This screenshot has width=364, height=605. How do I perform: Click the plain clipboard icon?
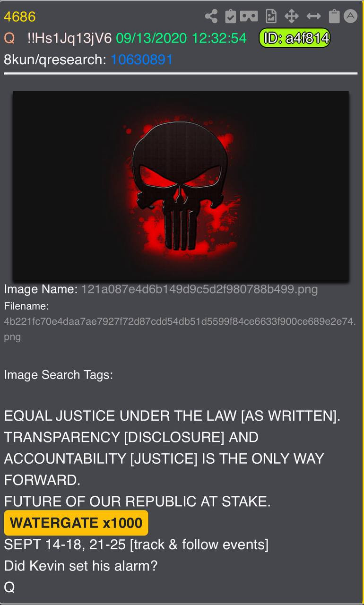point(334,16)
